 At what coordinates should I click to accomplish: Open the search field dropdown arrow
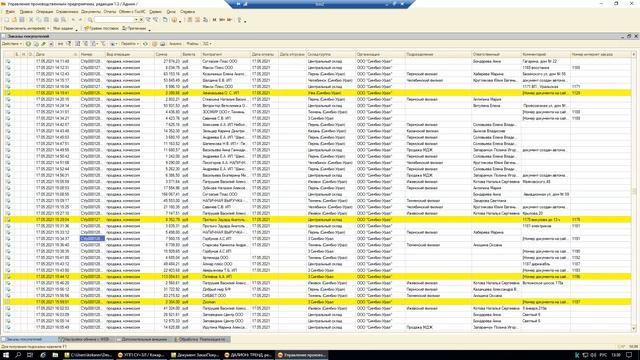[136, 20]
